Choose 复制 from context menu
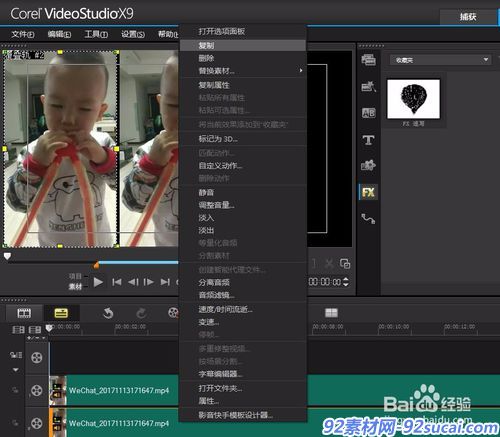Screen dimensions: 500x437 (x=243, y=46)
